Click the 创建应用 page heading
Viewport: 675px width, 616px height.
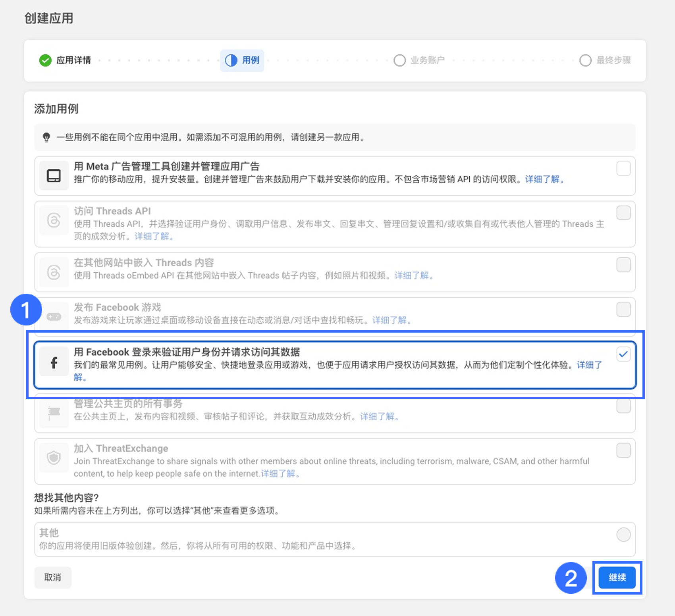click(49, 18)
